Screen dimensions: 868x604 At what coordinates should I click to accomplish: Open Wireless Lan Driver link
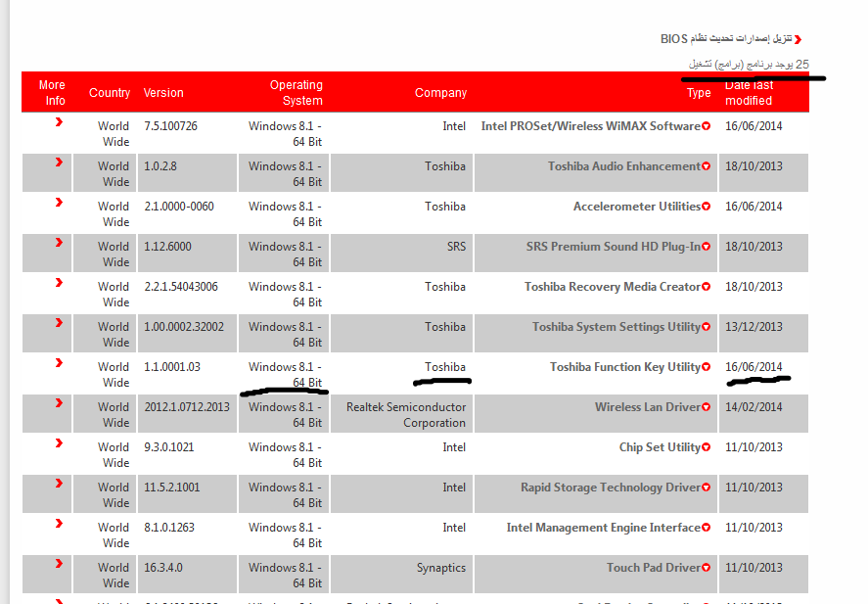(648, 407)
